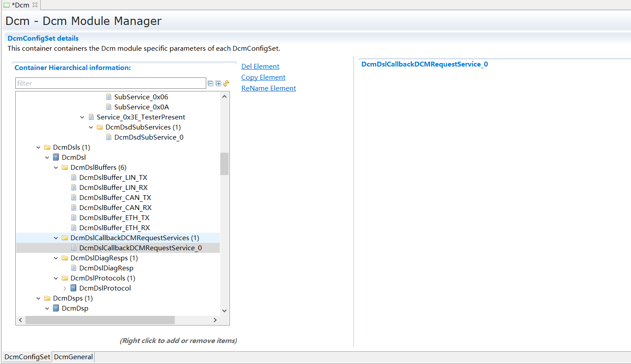Viewport: 631px width, 364px height.
Task: Collapse the DcmDsls folder node
Action: pos(39,147)
